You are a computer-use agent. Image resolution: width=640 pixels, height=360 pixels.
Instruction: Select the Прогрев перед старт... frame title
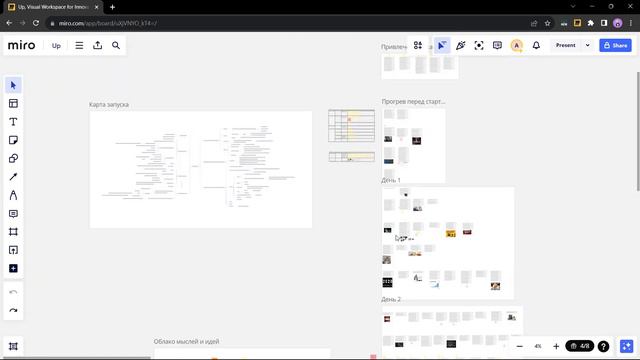[x=413, y=101]
